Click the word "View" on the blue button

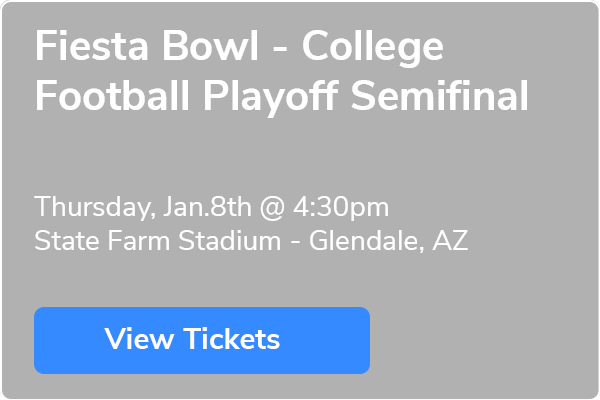pyautogui.click(x=141, y=340)
